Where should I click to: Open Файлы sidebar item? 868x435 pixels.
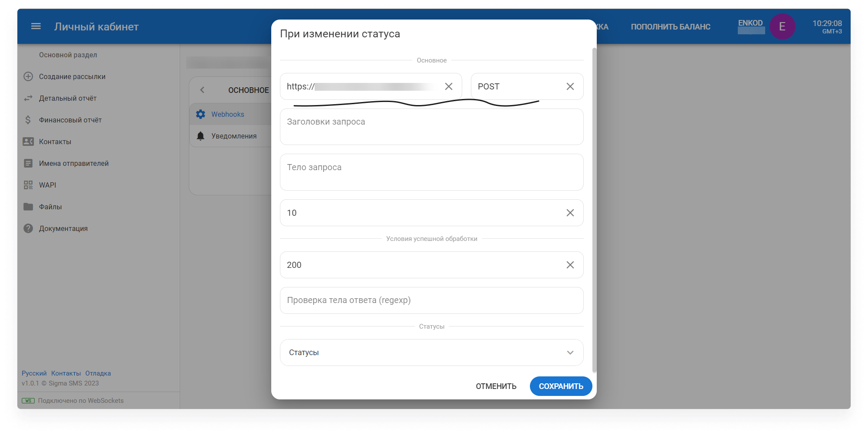tap(99, 207)
